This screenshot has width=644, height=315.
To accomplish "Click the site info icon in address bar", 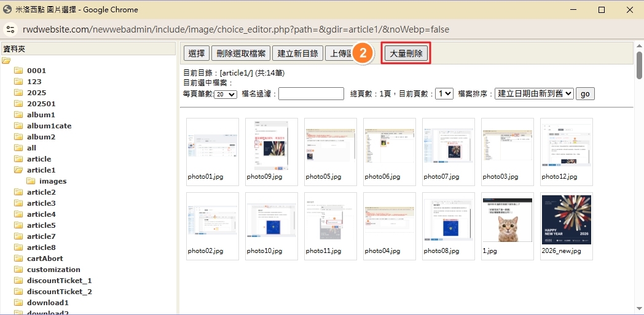I will click(x=10, y=29).
